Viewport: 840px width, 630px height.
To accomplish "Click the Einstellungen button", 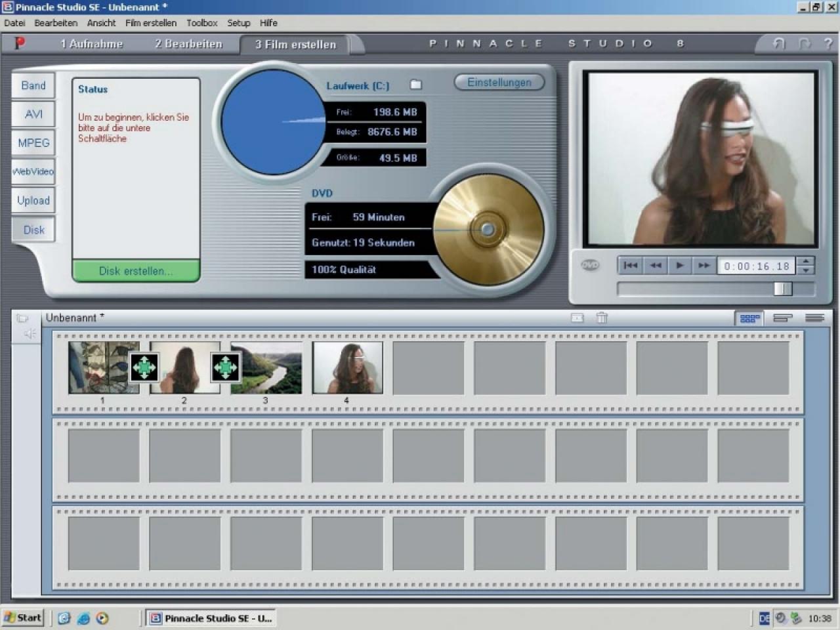I will pos(499,82).
